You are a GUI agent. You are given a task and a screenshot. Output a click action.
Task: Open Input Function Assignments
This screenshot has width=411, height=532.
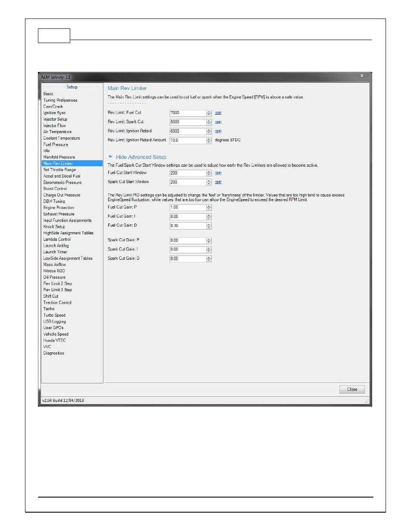(67, 221)
